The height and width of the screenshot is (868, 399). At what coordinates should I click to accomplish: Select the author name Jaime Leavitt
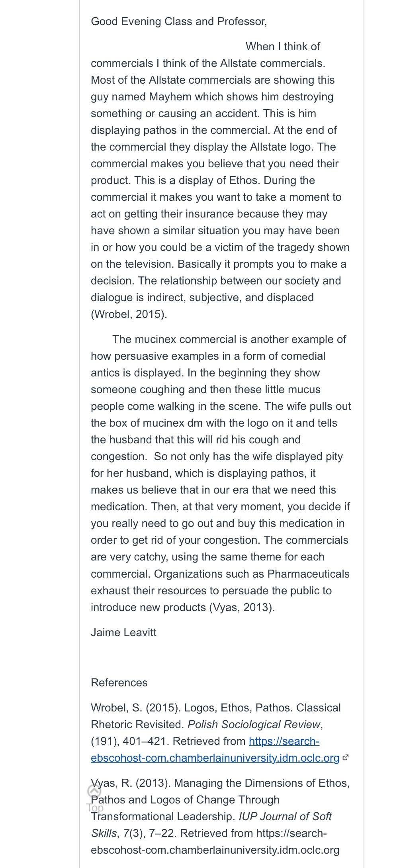tap(123, 633)
